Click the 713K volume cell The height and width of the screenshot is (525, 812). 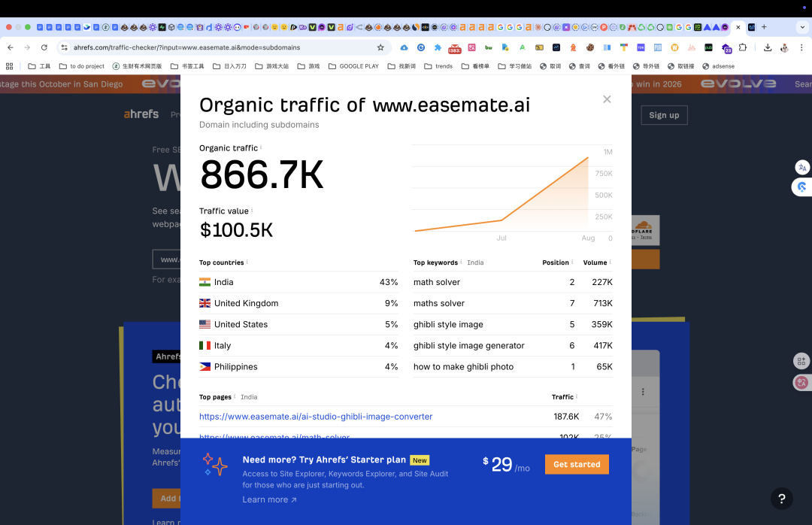603,303
